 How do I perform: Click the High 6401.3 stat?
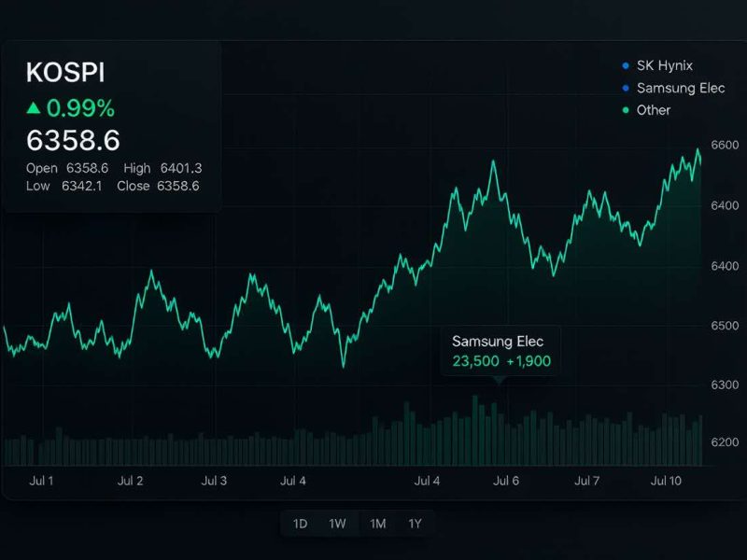pyautogui.click(x=162, y=168)
